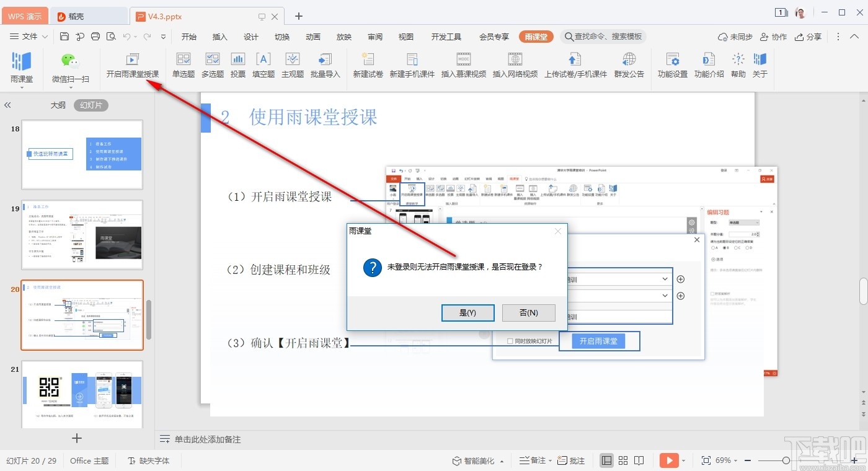This screenshot has height=471, width=868.
Task: Add a new slide with plus button
Action: tap(77, 438)
